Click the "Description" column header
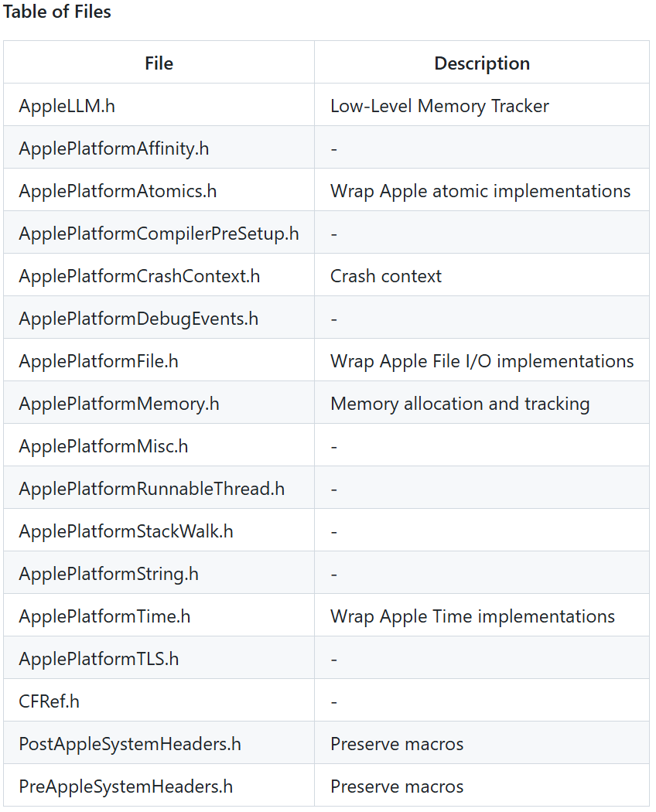656x812 pixels. click(482, 63)
